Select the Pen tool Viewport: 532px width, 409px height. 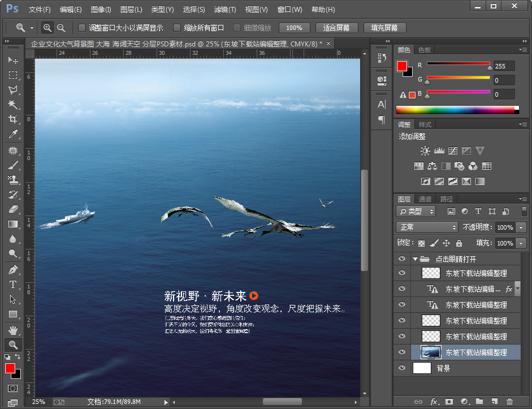click(x=12, y=269)
